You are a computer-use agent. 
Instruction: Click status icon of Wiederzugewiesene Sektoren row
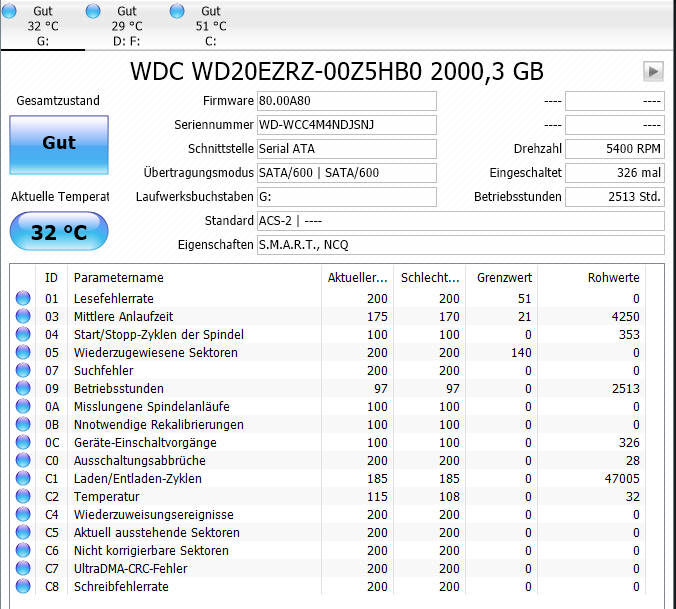click(23, 353)
